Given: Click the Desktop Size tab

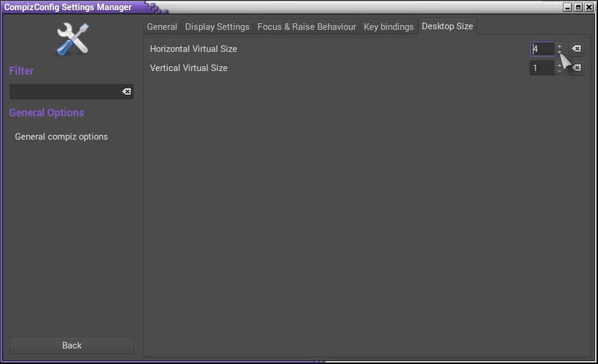Looking at the screenshot, I should pyautogui.click(x=447, y=26).
